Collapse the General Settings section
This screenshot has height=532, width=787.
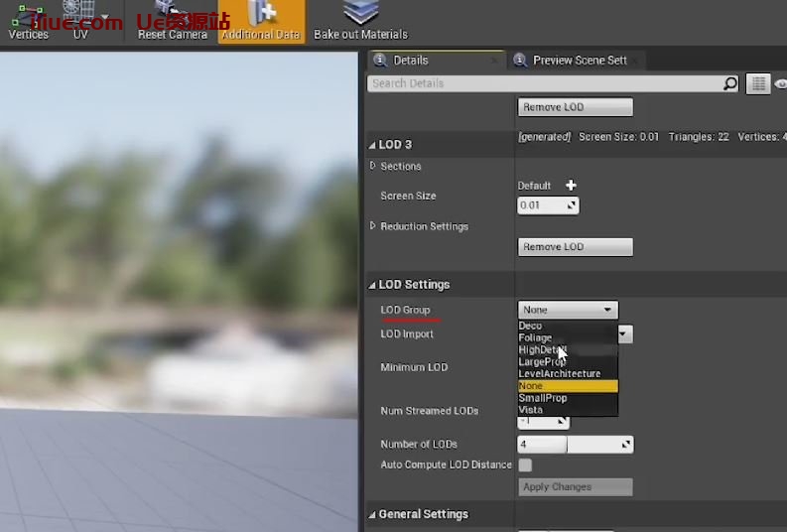[372, 515]
